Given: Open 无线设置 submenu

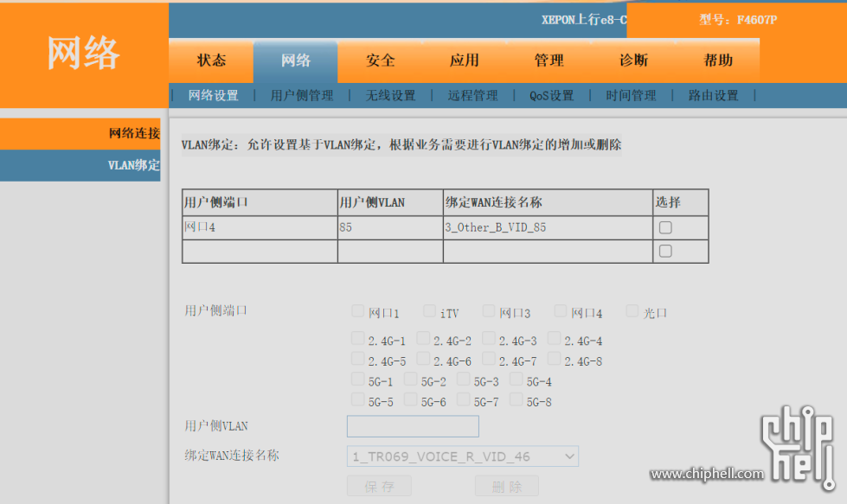Looking at the screenshot, I should coord(390,95).
